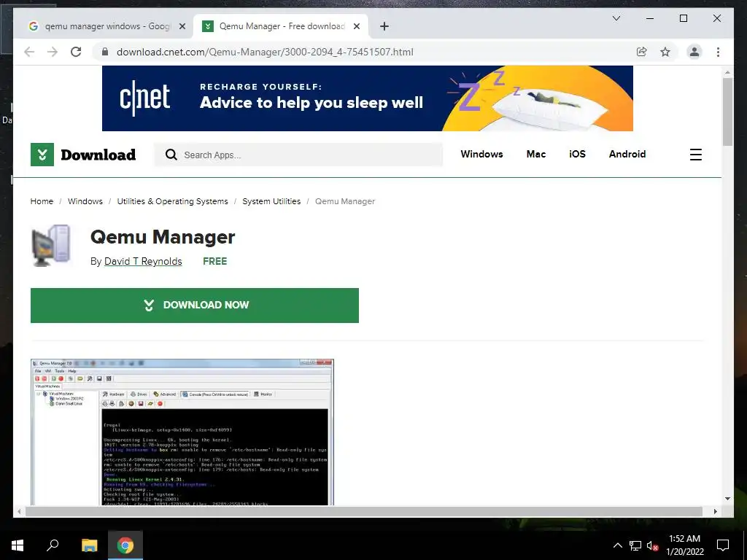Open the muted volume tray icon
747x560 pixels.
click(652, 545)
